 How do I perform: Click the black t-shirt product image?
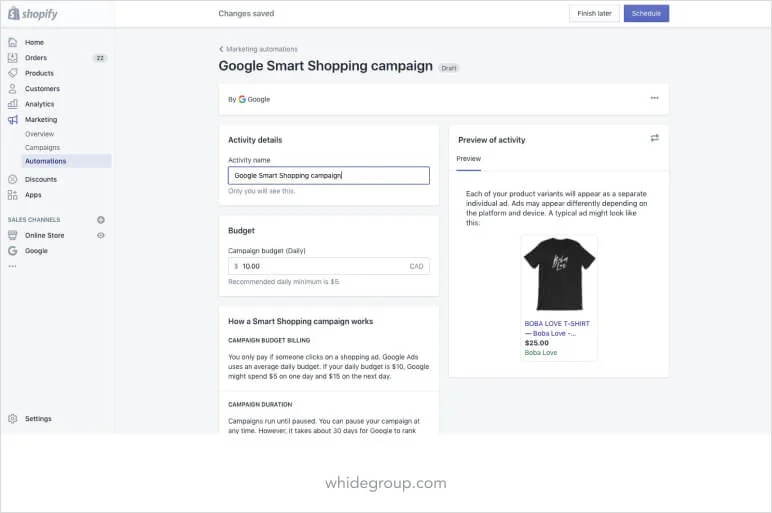coord(559,274)
